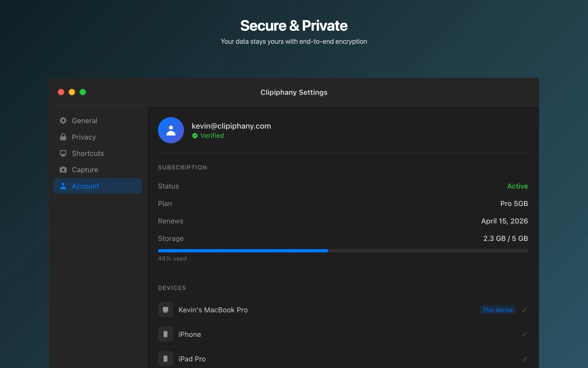Switch to the Privacy settings tab
This screenshot has height=368, width=588.
[x=98, y=137]
